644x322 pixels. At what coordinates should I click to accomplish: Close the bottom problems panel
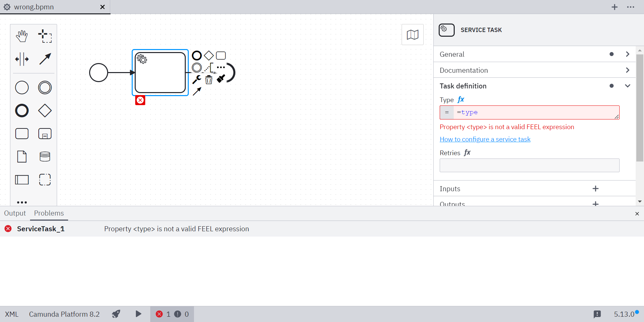pos(637,214)
